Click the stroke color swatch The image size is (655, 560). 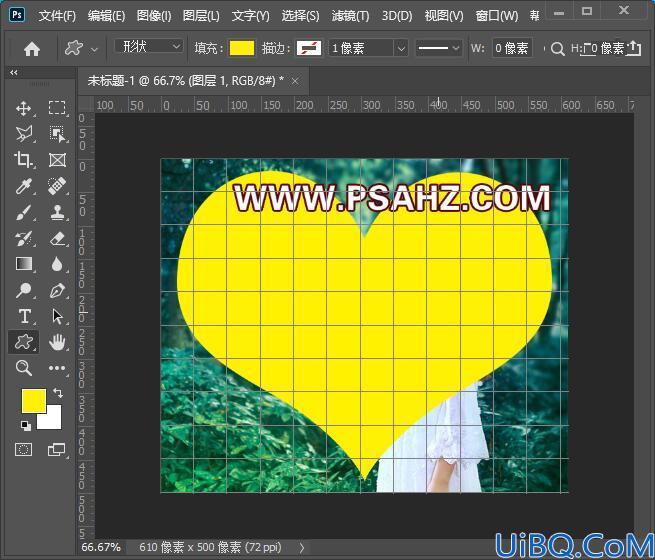[309, 48]
